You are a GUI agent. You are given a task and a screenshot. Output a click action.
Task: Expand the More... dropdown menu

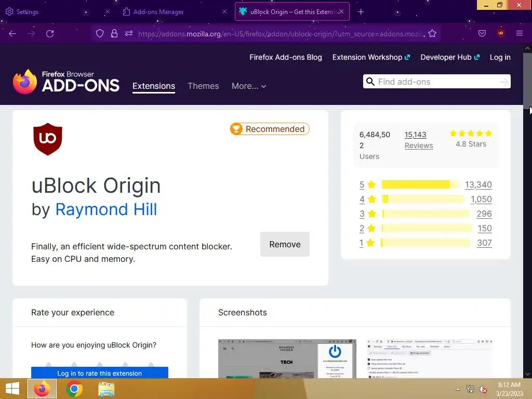click(x=249, y=86)
